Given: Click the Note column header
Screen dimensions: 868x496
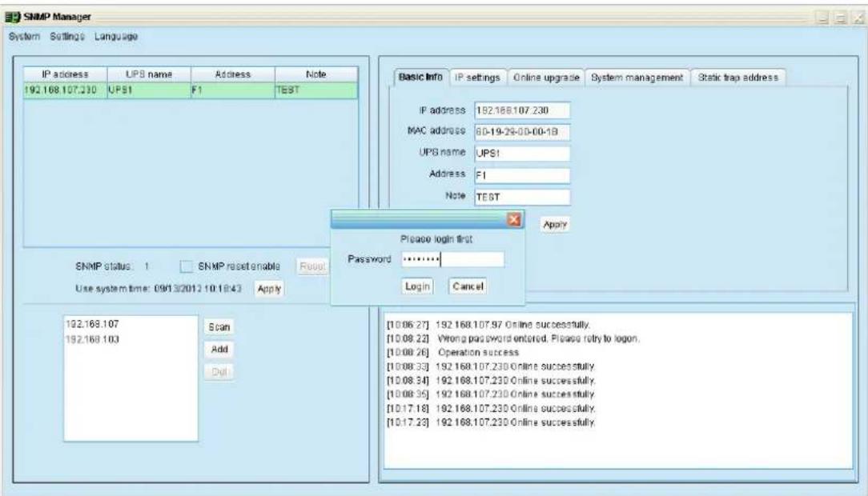Looking at the screenshot, I should 316,74.
